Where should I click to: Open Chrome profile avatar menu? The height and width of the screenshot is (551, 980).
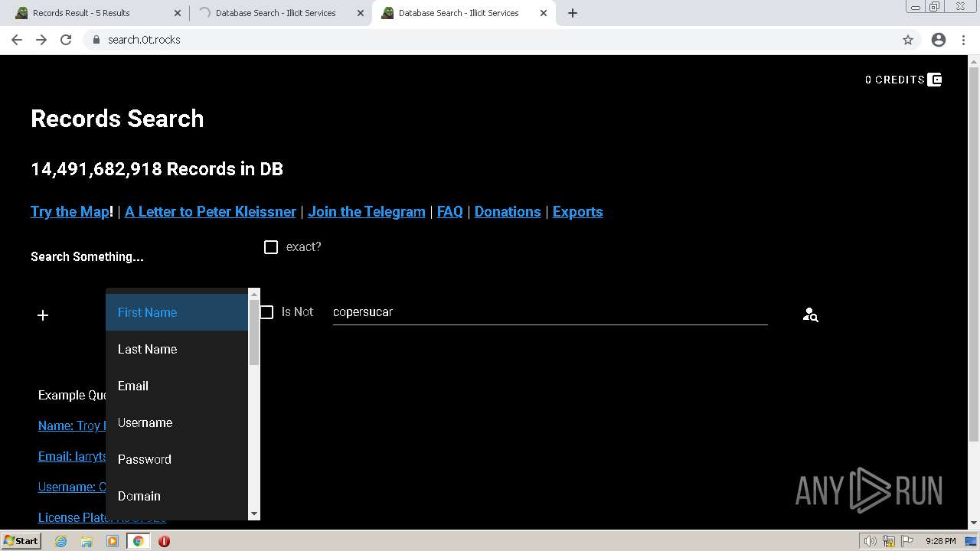coord(939,40)
